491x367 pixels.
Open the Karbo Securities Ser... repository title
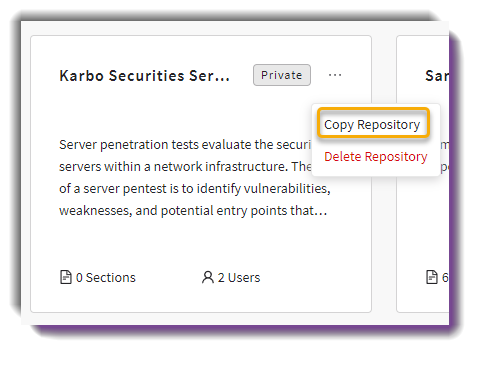tap(144, 76)
